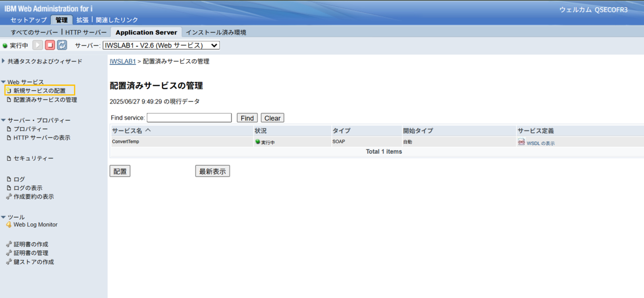The image size is (644, 298).
Task: Open the 拡張 tab
Action: (x=82, y=20)
